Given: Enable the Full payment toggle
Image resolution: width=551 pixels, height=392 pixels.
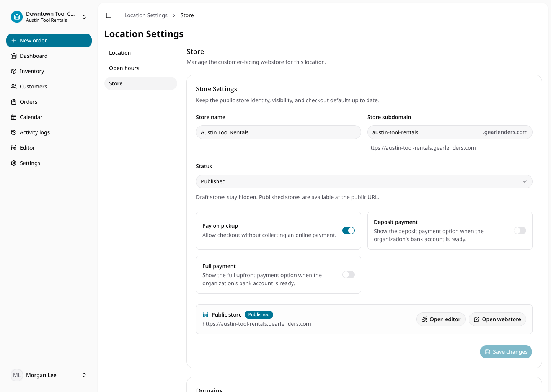Looking at the screenshot, I should 349,274.
